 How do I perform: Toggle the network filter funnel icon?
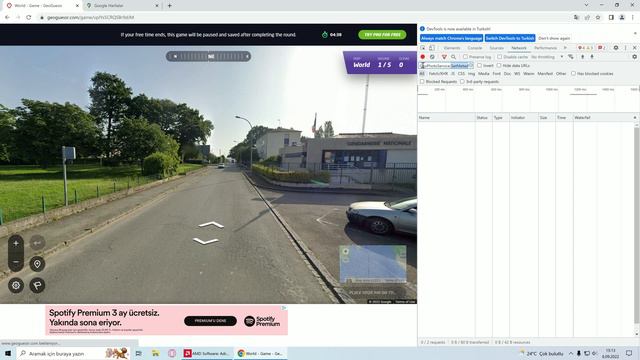[x=444, y=57]
